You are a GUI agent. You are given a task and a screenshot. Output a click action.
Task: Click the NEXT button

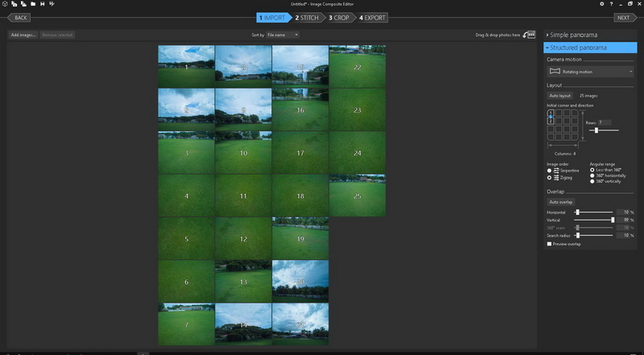point(625,18)
